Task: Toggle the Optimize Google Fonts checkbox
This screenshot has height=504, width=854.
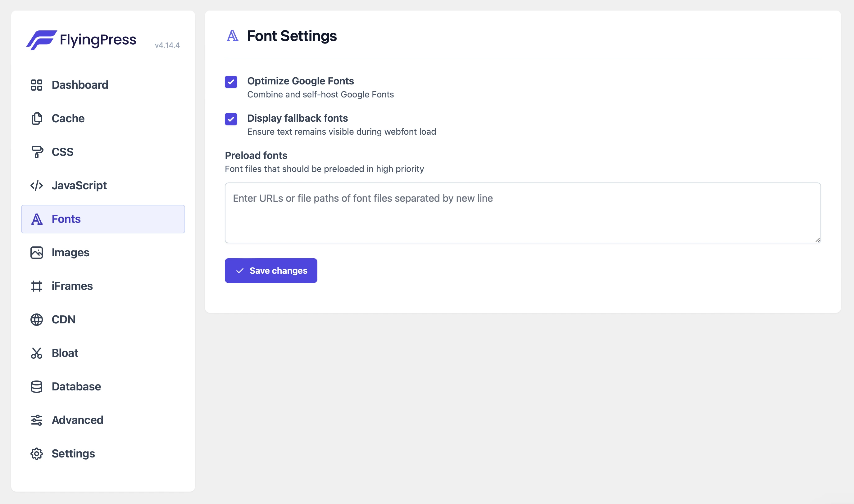Action: point(231,82)
